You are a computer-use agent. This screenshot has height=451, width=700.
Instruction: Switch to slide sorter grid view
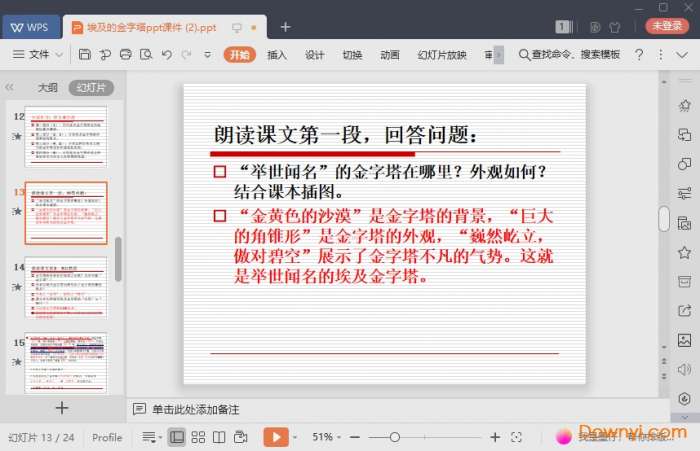[198, 437]
